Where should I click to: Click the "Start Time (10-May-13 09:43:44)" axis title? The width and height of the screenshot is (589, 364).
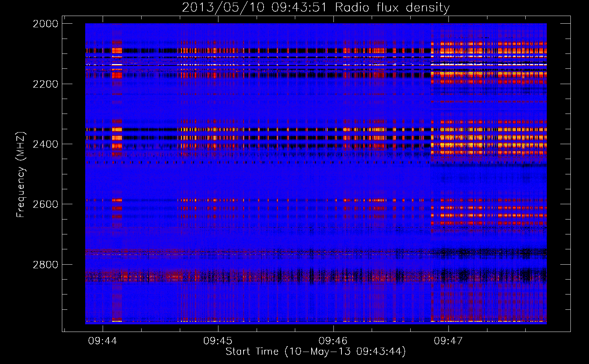[x=316, y=352]
